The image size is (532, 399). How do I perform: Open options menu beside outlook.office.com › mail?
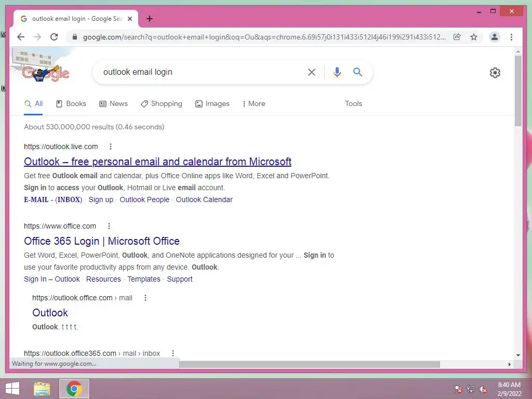coord(145,298)
